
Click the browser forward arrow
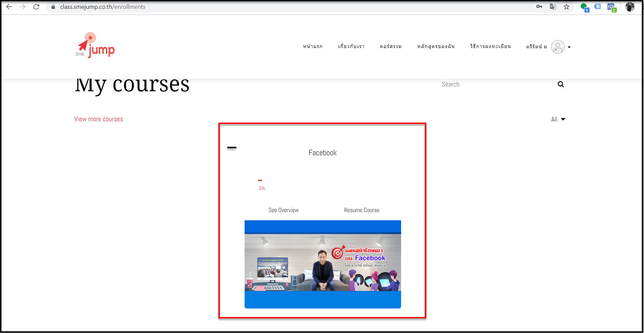(x=23, y=7)
